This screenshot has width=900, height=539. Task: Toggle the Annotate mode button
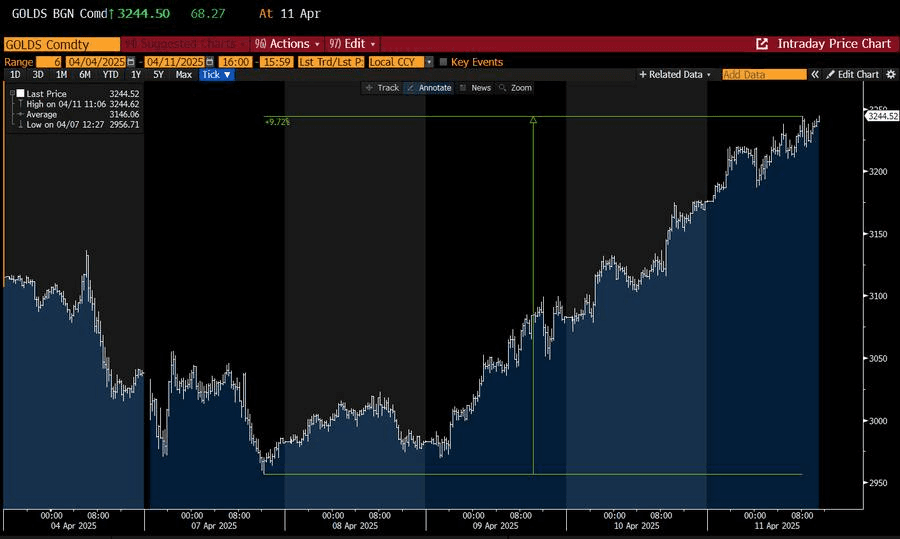point(429,88)
